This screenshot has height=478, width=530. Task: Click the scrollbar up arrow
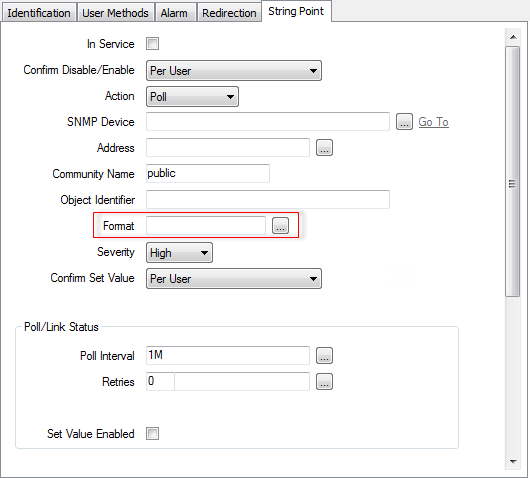click(x=513, y=37)
